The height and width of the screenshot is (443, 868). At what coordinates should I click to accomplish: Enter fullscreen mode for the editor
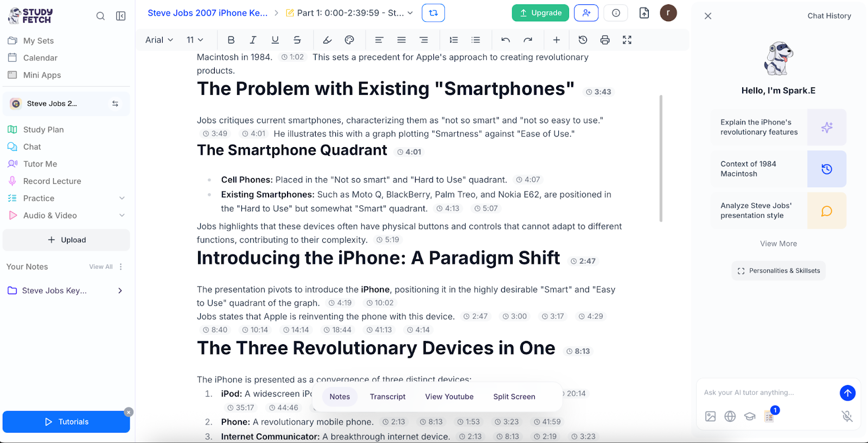coord(627,40)
